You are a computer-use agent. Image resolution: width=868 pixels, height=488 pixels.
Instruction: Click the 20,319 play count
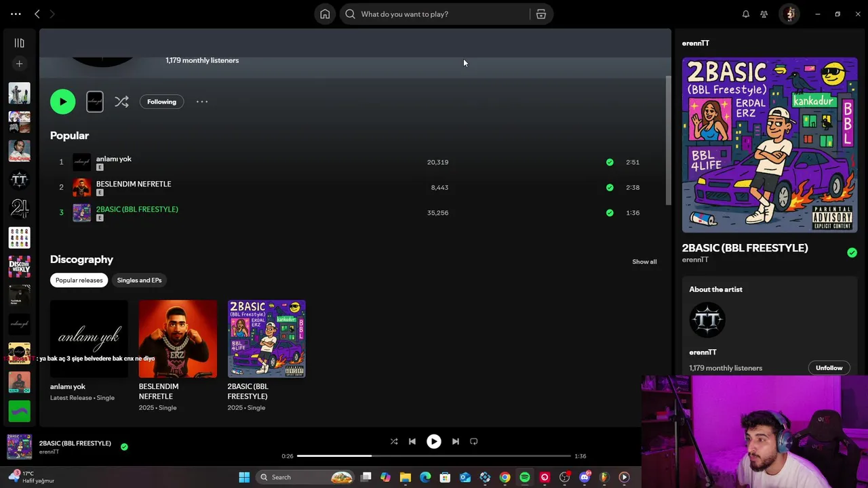coord(437,162)
